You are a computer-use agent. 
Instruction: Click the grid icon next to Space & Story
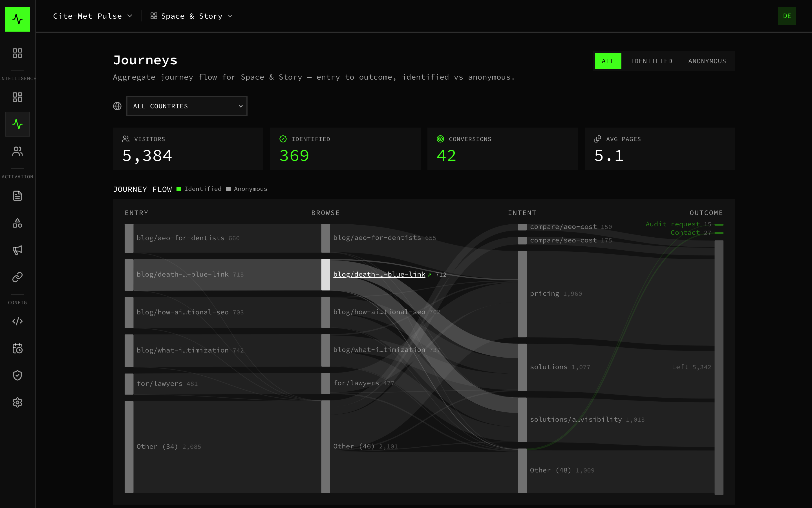[x=154, y=16]
